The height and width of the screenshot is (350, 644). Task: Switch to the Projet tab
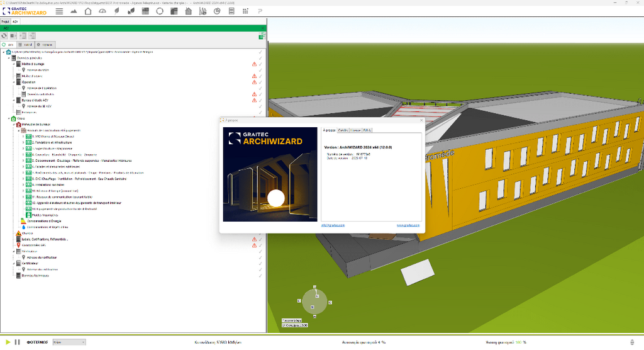coord(5,21)
